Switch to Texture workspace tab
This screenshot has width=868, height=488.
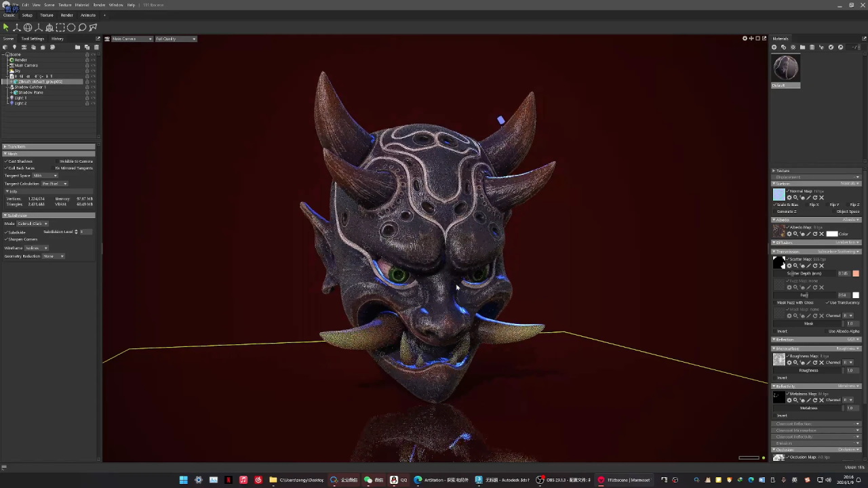(x=47, y=15)
